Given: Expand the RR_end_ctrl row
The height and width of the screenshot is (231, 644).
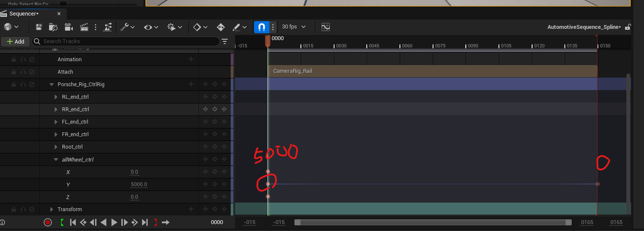Looking at the screenshot, I should 56,110.
